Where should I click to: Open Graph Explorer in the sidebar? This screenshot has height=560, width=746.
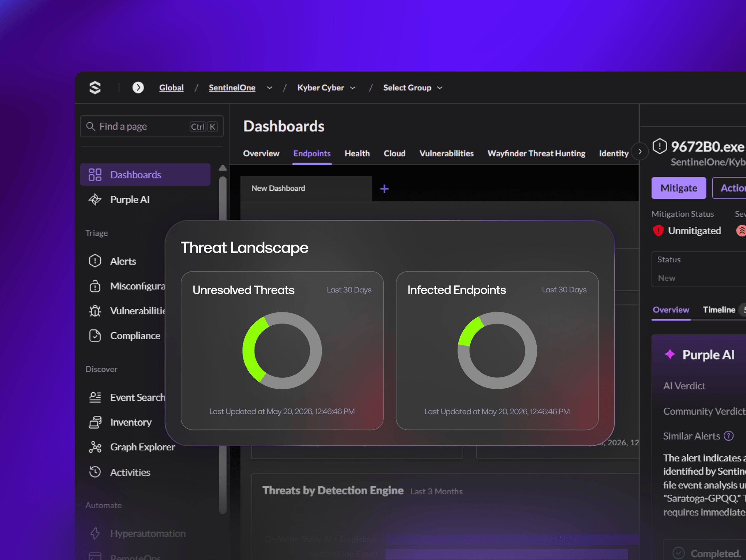(x=142, y=447)
